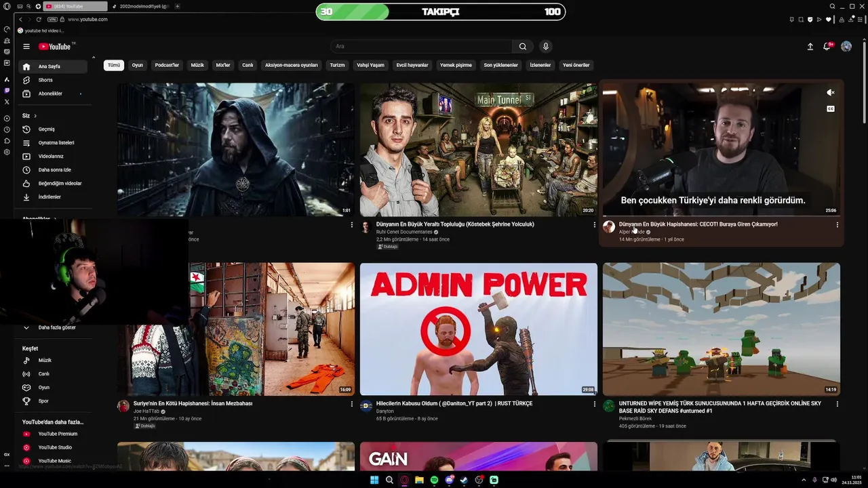Image resolution: width=868 pixels, height=488 pixels.
Task: Go back with the browser back arrow
Action: pos(20,19)
